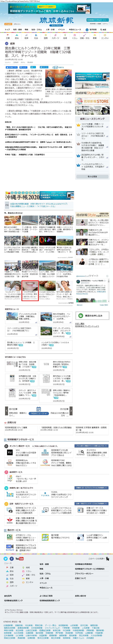Open the お知らせ language dropdown
This screenshot has width=113, height=644.
coord(17,24)
